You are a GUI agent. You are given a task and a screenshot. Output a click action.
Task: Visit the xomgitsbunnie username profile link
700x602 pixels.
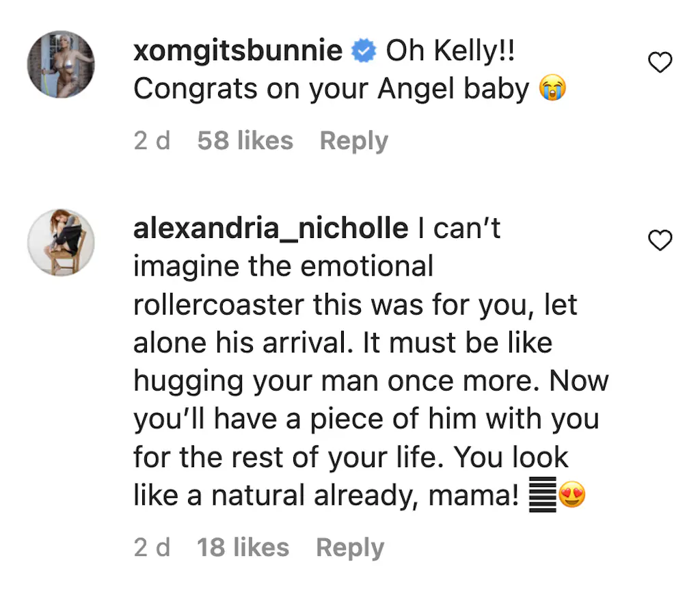tap(238, 51)
